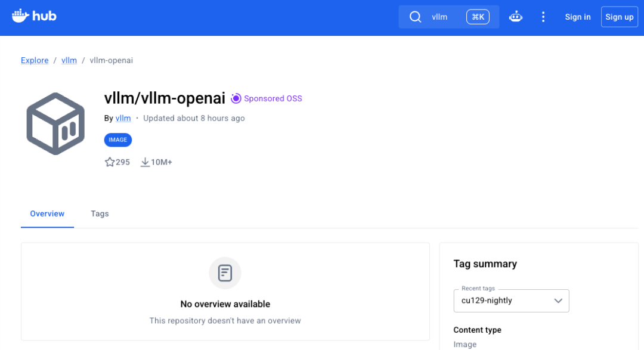Click the downloads arrow icon
The height and width of the screenshot is (350, 644).
(x=145, y=162)
